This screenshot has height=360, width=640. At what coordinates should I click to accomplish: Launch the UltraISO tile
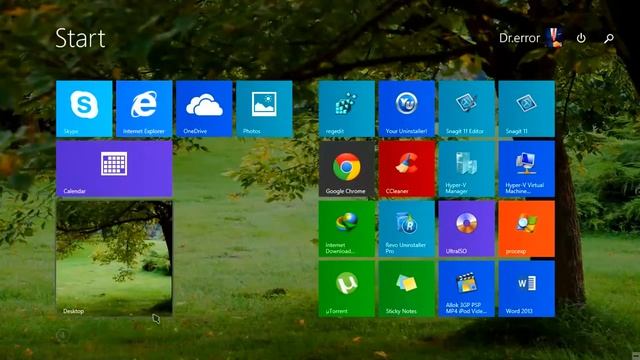pyautogui.click(x=467, y=229)
